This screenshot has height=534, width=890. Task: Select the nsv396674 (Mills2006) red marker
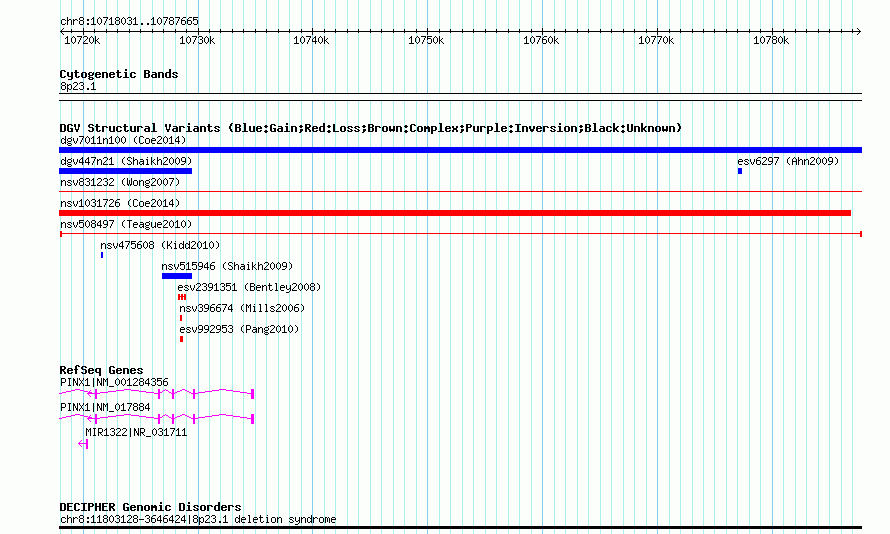coord(181,318)
